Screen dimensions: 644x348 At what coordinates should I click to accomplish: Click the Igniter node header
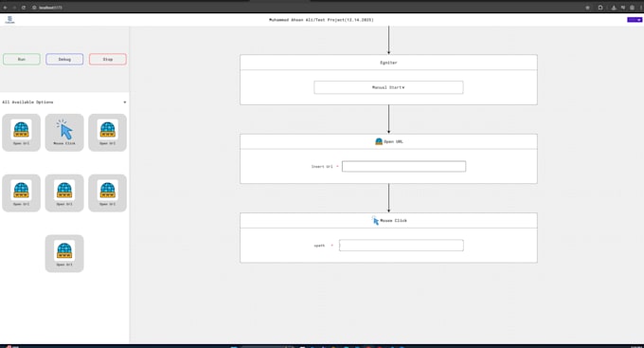388,63
